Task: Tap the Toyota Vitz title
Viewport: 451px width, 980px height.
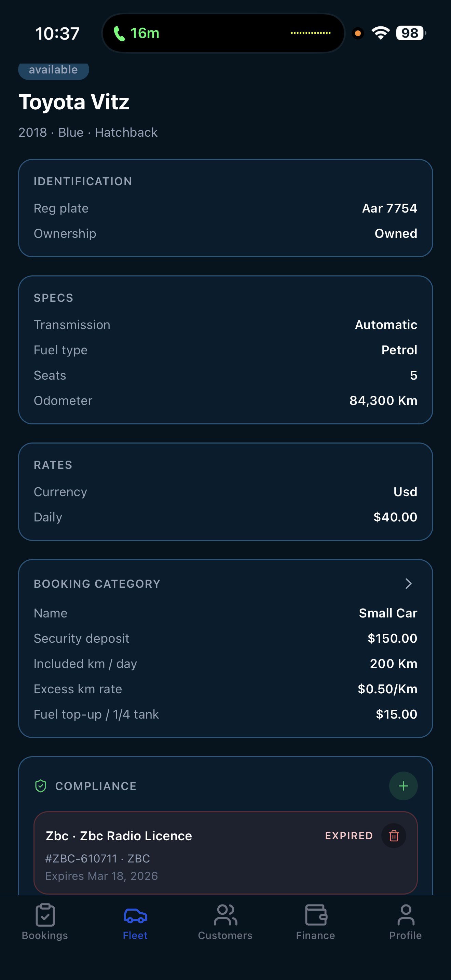Action: pos(74,102)
